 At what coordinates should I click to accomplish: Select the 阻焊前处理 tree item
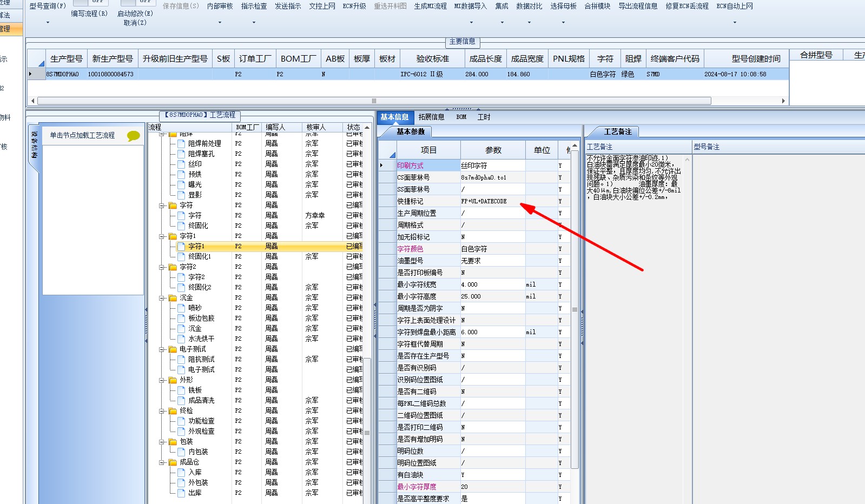tap(204, 143)
